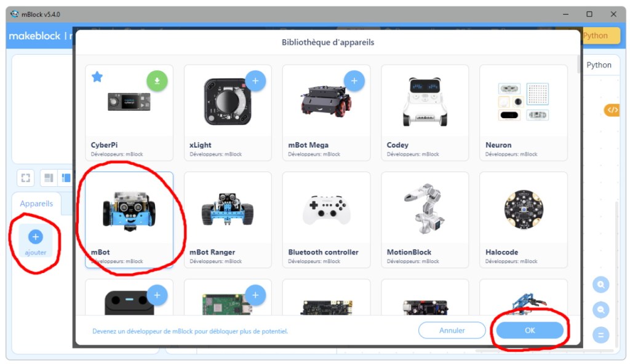The image size is (630, 364).
Task: Click the ajouter plus button
Action: click(x=36, y=237)
